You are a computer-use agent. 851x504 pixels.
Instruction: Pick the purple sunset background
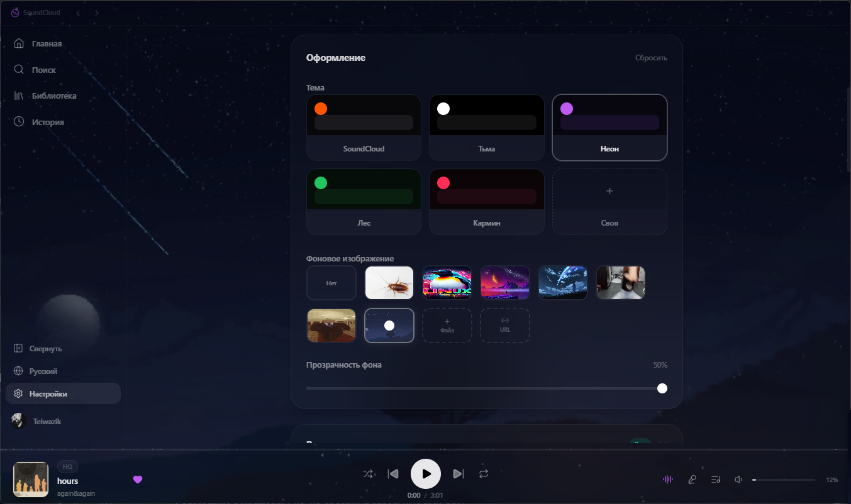pyautogui.click(x=505, y=283)
